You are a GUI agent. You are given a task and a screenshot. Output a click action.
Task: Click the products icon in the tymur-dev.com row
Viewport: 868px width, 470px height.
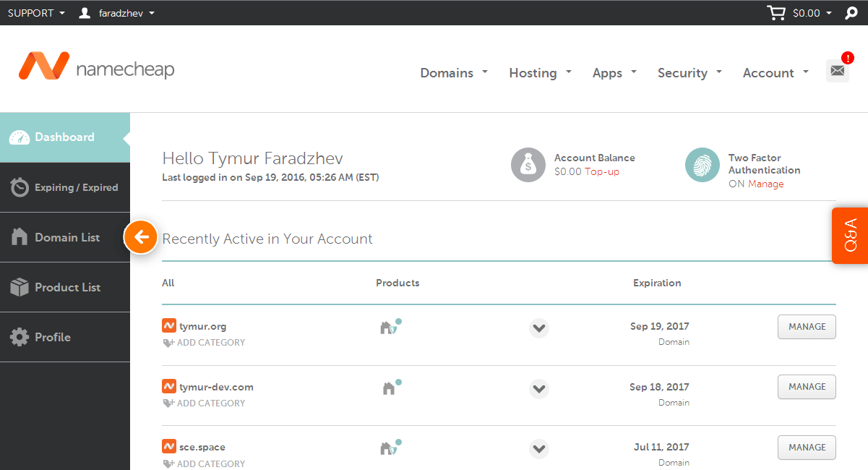[x=390, y=388]
